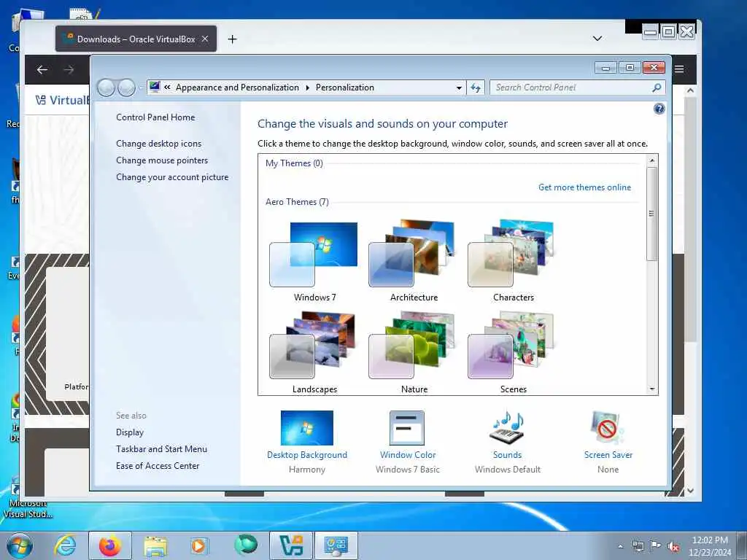
Task: Show hidden tray icons arrow
Action: [x=620, y=547]
